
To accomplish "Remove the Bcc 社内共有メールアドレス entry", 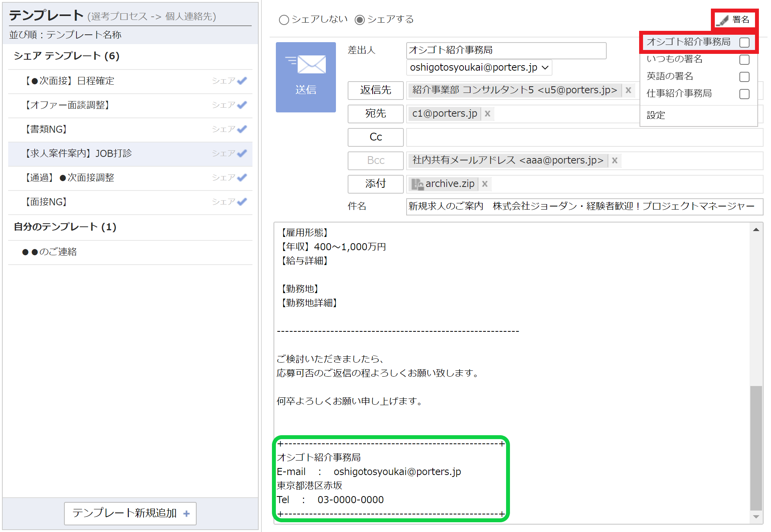I will (615, 160).
